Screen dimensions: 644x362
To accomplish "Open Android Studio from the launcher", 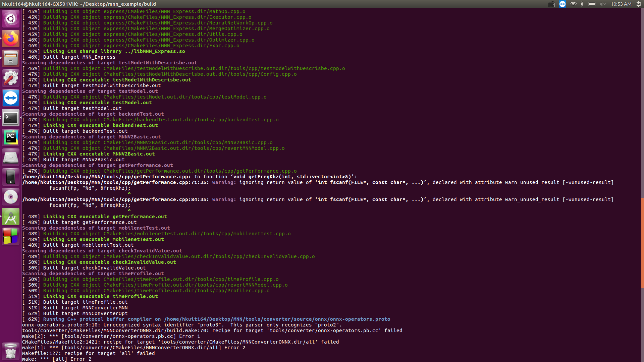I will click(x=11, y=217).
